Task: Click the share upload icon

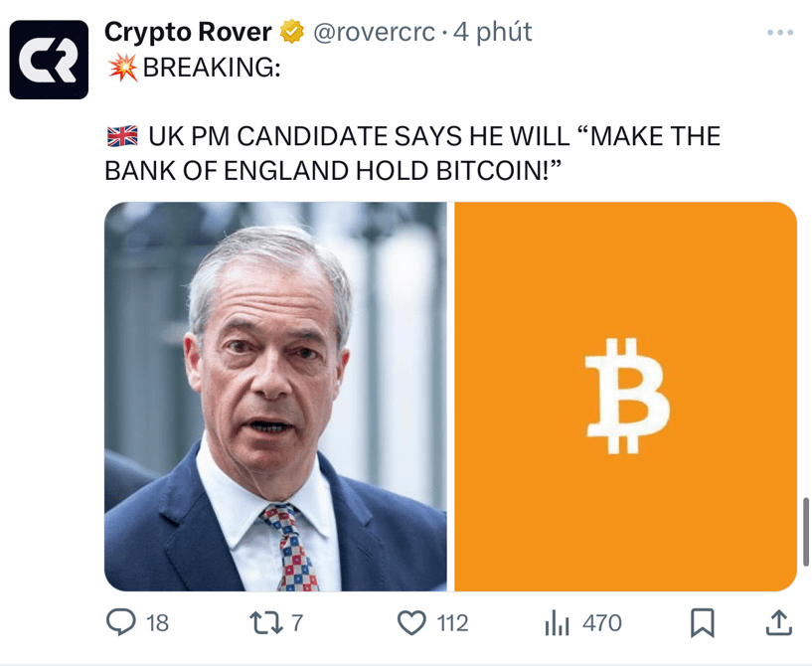Action: click(779, 623)
